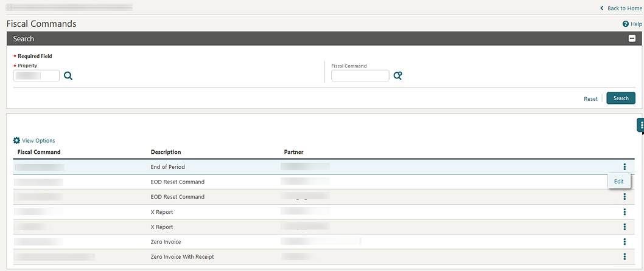Sort by Fiscal Command column header
644x271 pixels.
pyautogui.click(x=39, y=152)
